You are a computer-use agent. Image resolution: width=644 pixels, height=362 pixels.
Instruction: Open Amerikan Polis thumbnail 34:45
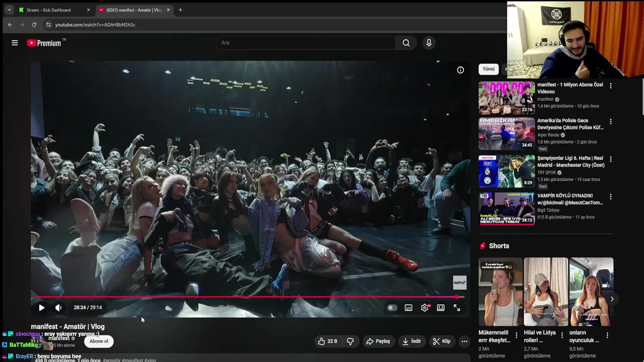click(x=507, y=134)
